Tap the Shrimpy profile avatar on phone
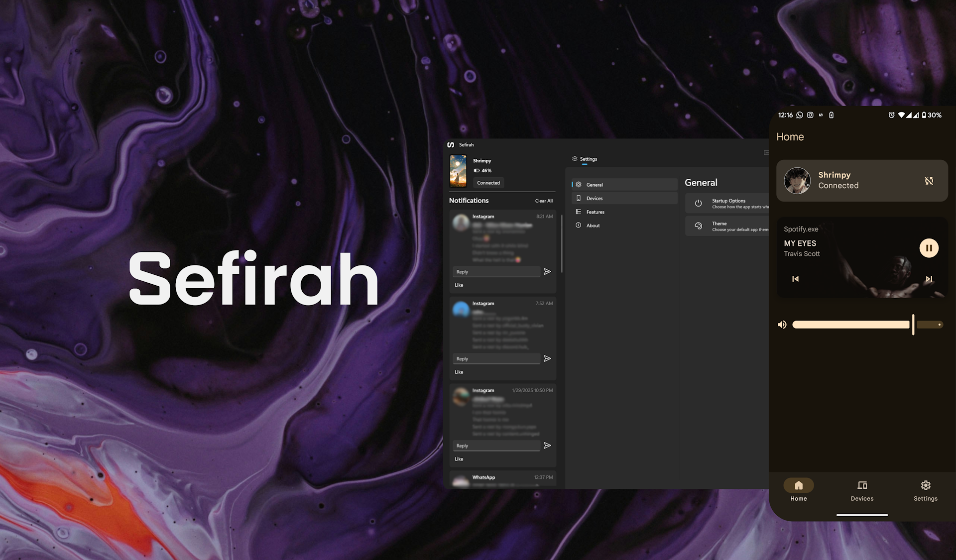Viewport: 956px width, 560px height. coord(797,181)
